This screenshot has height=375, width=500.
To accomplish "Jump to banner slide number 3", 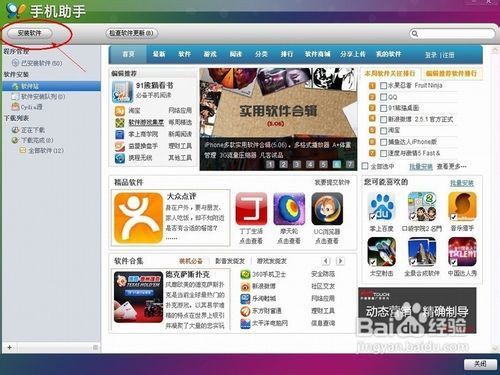I will (x=297, y=164).
